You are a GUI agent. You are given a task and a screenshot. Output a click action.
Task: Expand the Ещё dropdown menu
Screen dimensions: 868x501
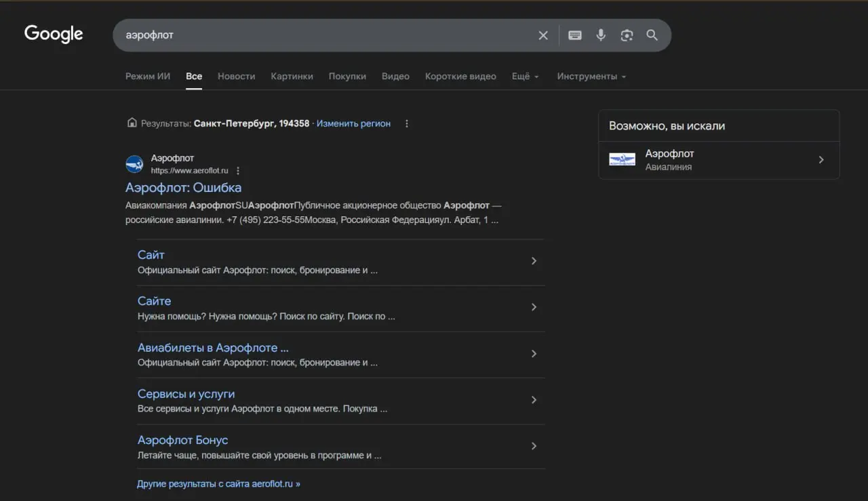tap(526, 77)
